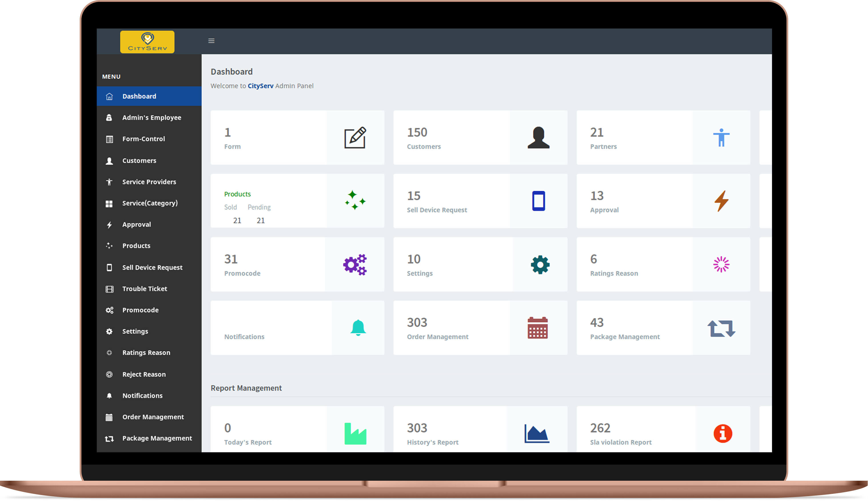
Task: Click Sla violation Report red info icon
Action: tap(723, 434)
